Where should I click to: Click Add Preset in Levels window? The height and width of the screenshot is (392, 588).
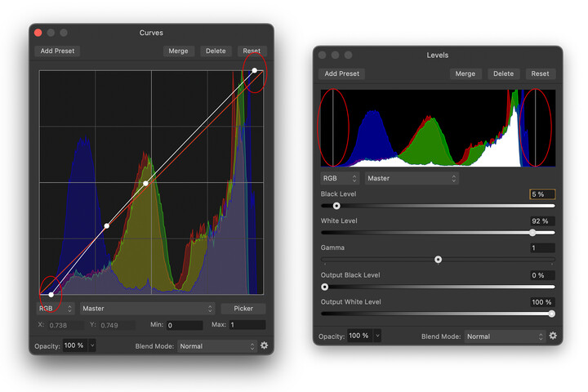point(341,73)
